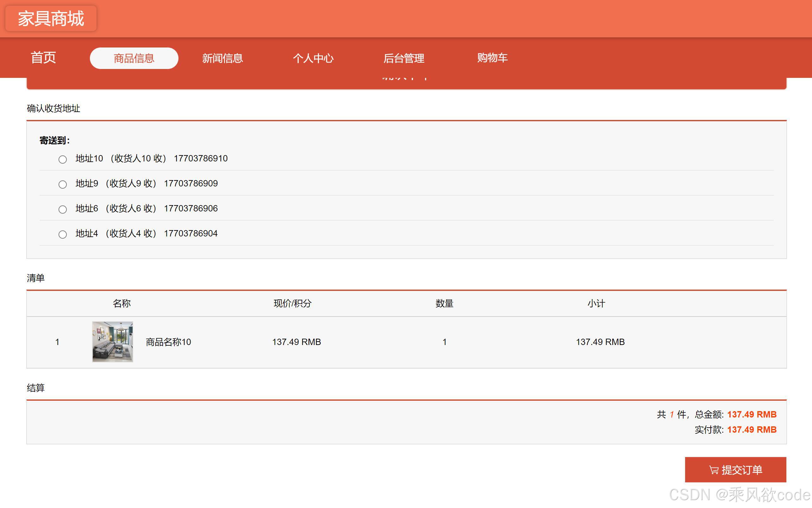Viewport: 812px width, 508px height.
Task: Select the 地址6 radio option
Action: click(x=62, y=209)
